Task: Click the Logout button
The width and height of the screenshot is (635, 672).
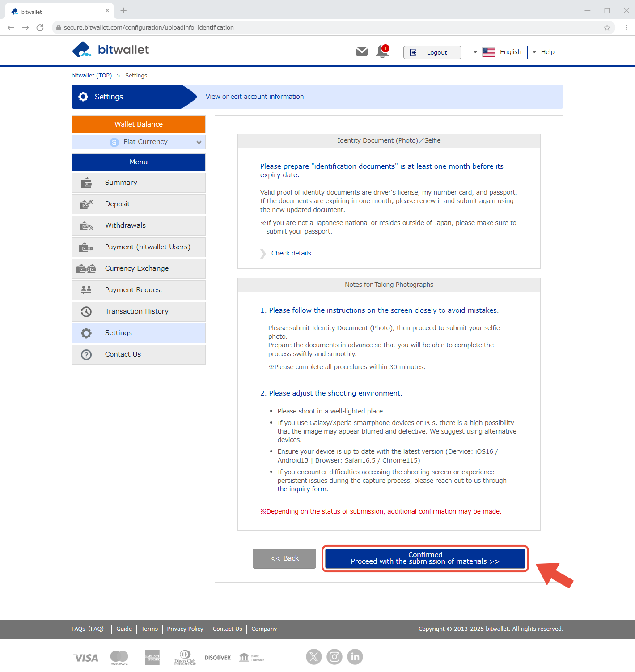Action: 432,52
